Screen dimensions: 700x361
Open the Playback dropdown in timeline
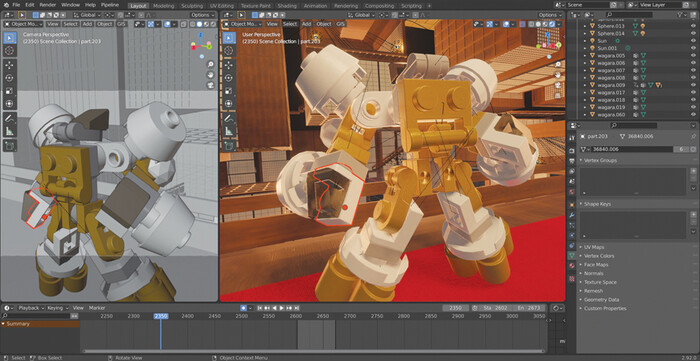[x=31, y=308]
